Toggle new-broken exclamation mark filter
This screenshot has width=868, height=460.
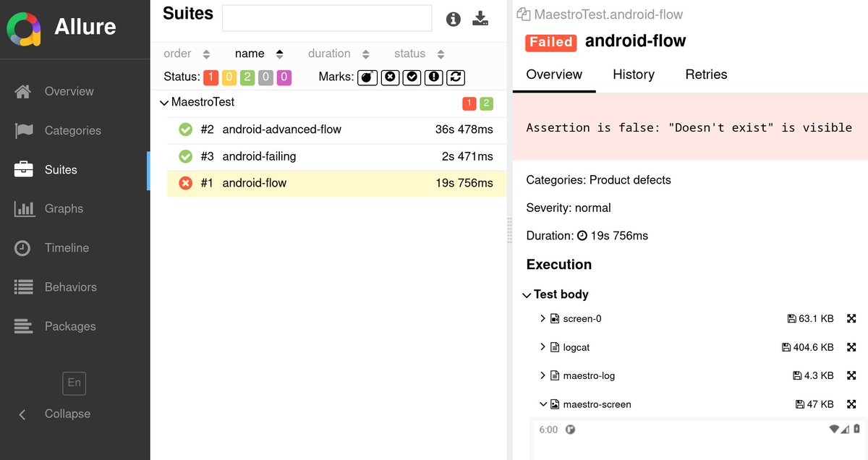[x=434, y=77]
